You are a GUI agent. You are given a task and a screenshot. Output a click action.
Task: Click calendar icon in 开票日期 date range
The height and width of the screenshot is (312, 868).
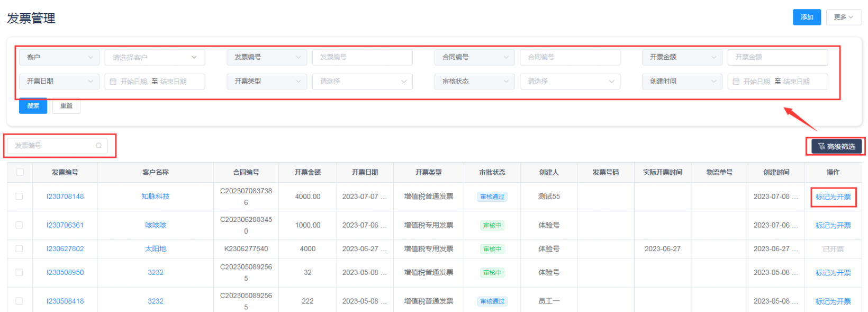click(x=113, y=82)
